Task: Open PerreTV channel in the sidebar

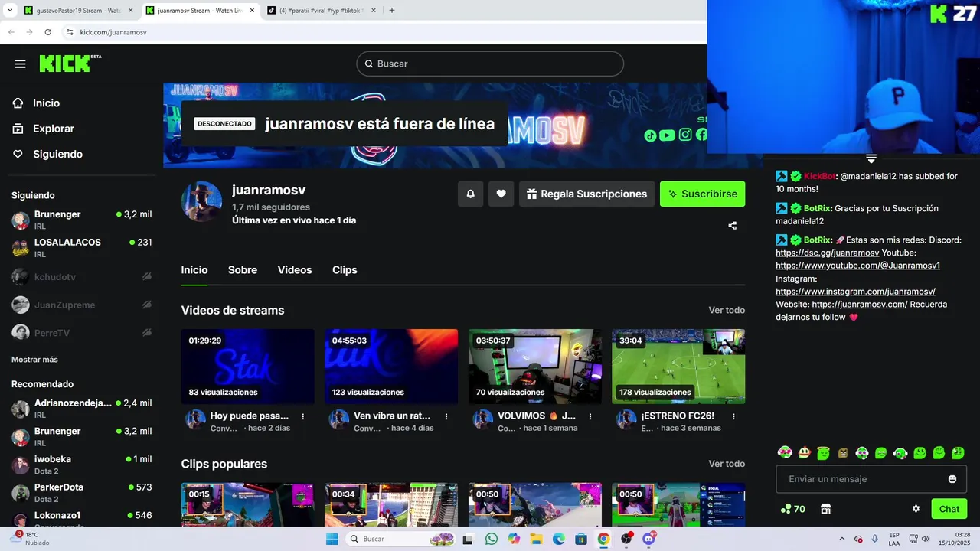Action: coord(81,333)
